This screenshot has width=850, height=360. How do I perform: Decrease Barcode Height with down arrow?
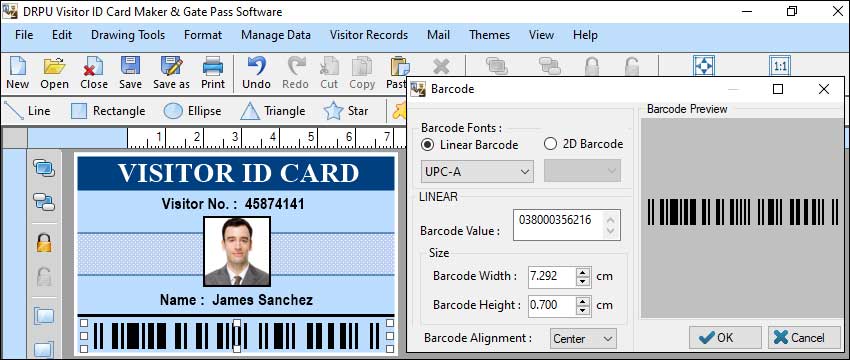coord(583,310)
